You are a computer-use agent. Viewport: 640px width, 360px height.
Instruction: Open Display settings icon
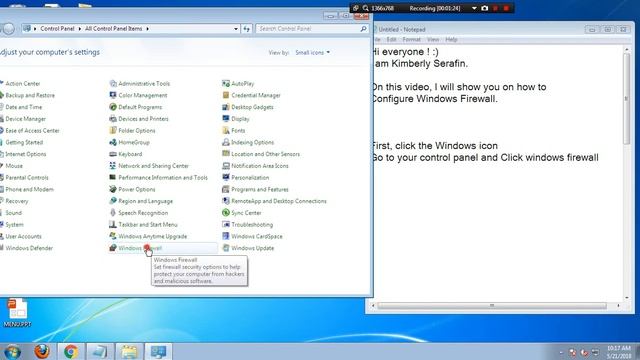point(226,119)
